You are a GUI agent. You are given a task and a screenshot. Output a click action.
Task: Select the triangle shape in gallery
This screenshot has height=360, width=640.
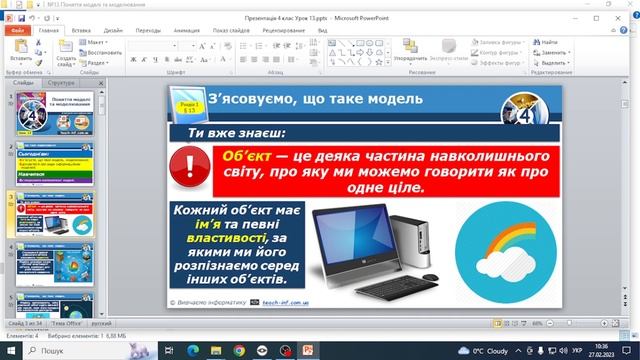click(x=332, y=53)
